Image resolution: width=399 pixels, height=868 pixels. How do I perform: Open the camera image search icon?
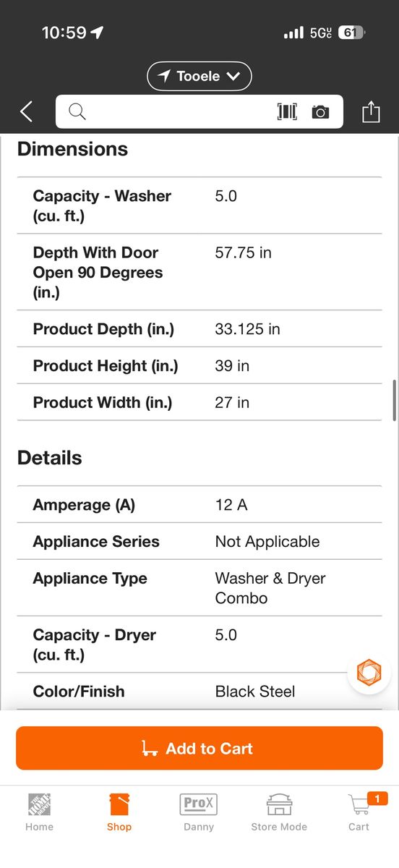[320, 112]
